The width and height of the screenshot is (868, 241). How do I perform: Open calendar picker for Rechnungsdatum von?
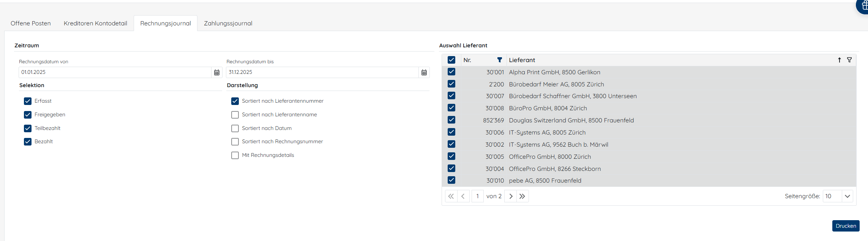216,72
